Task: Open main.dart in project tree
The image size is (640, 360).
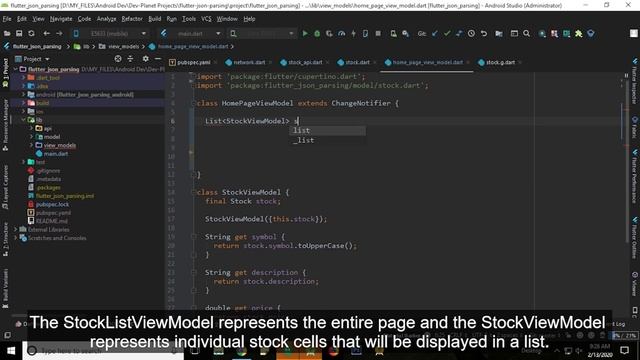Action: [56, 154]
